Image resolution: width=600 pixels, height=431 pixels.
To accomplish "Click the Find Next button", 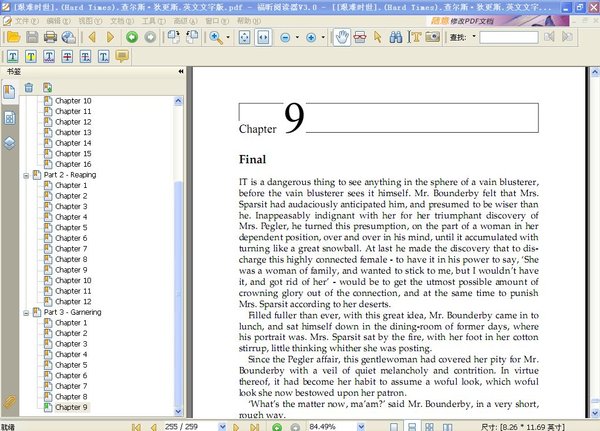I will (x=567, y=37).
